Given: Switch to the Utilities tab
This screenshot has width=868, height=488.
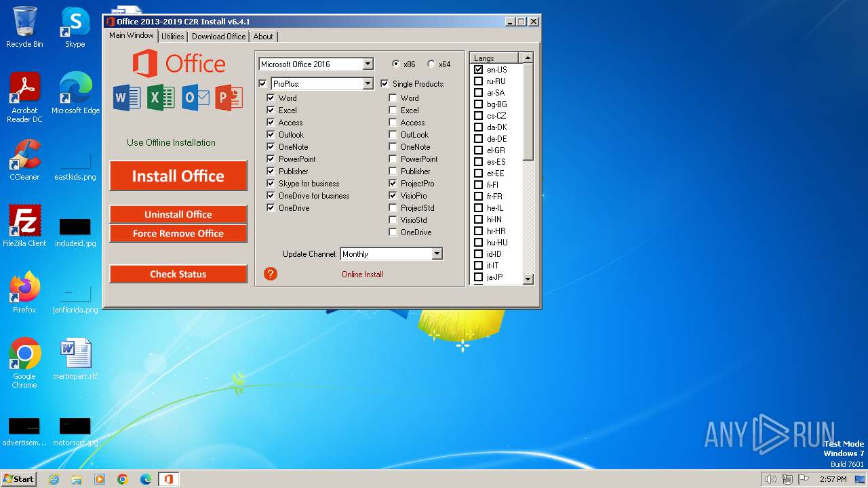Looking at the screenshot, I should (173, 37).
